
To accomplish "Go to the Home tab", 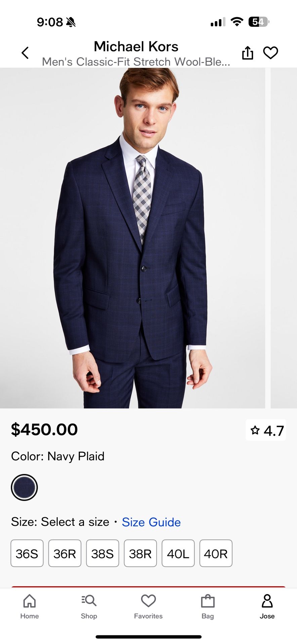I will [30, 606].
